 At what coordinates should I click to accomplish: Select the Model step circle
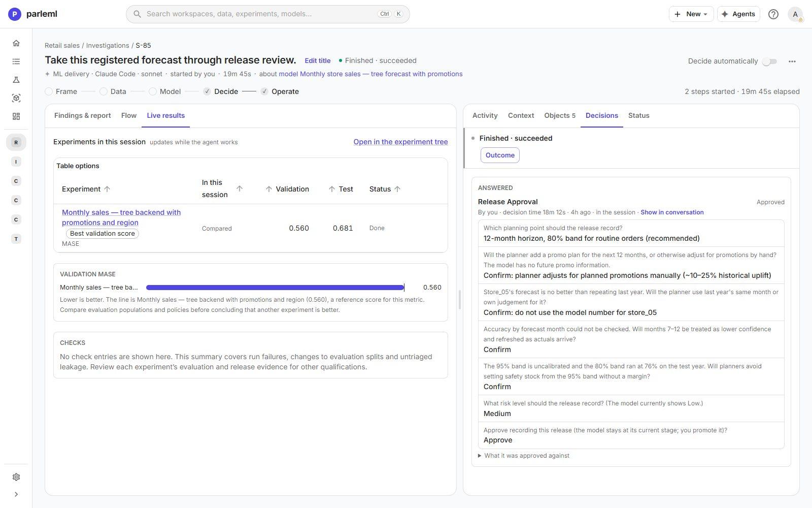point(153,91)
